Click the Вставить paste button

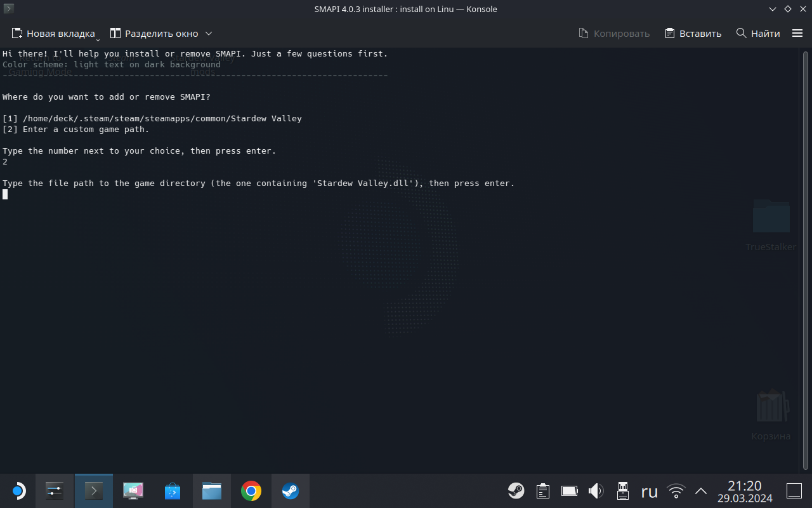tap(693, 33)
